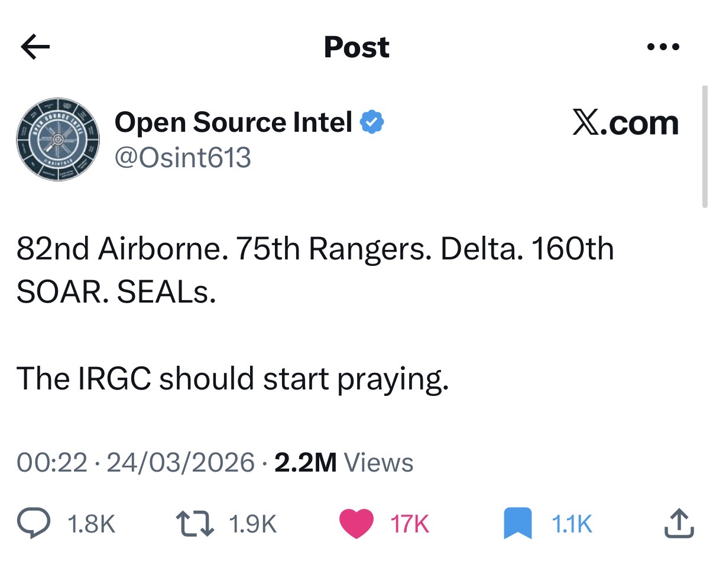The image size is (713, 588).
Task: Click the 1.9K reposts count
Action: 252,524
